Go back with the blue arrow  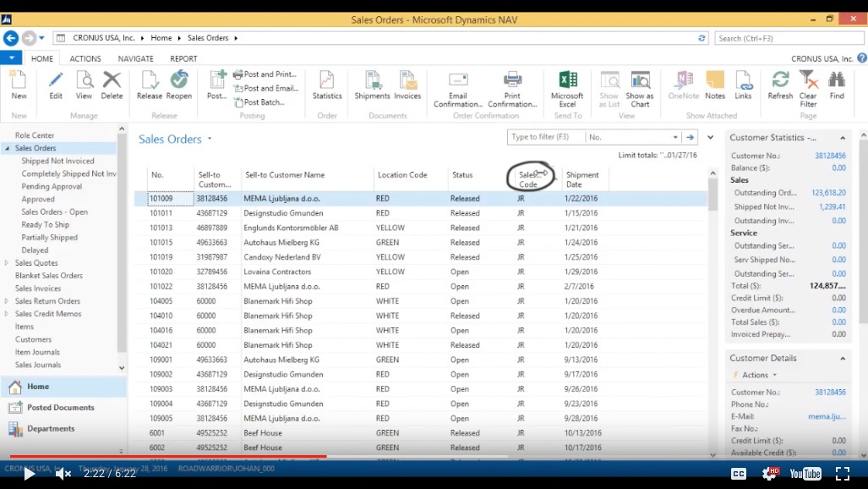pos(10,38)
